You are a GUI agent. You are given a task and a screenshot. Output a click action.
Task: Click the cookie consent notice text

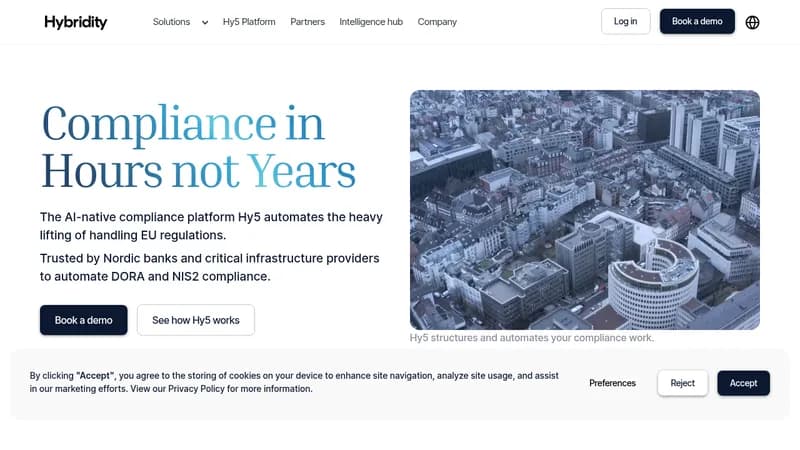tap(294, 382)
